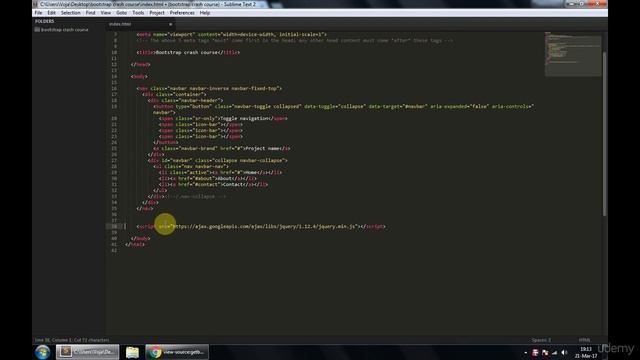Open the Find menu
Viewport: 640px width, 360px height.
(90, 13)
